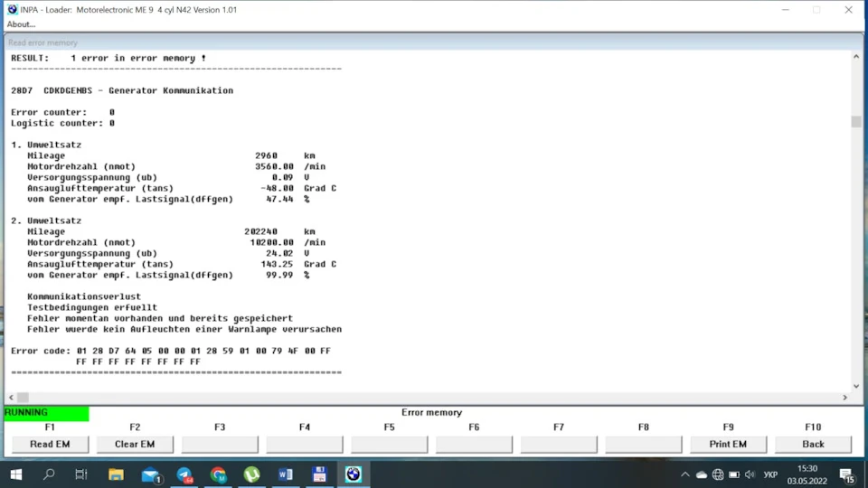Click the Read EM button
The image size is (868, 488).
coord(50,444)
